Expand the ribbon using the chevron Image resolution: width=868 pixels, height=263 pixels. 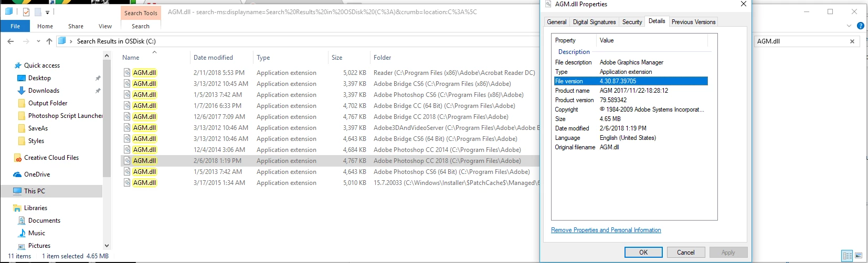coord(849,26)
